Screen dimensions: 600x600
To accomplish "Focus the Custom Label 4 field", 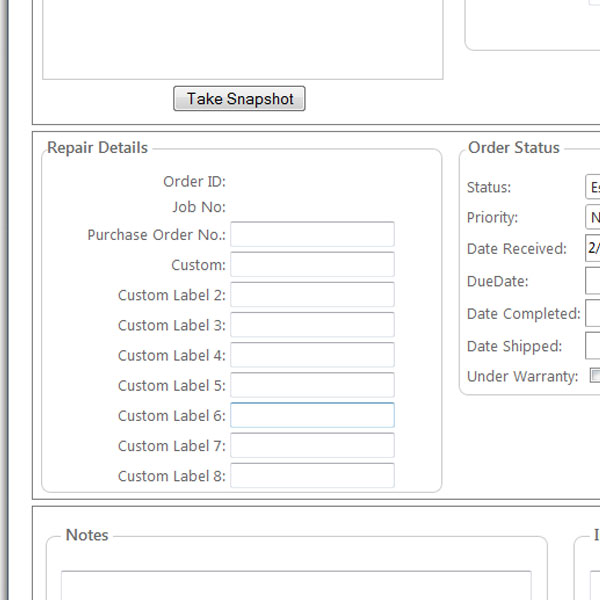I will coord(312,355).
